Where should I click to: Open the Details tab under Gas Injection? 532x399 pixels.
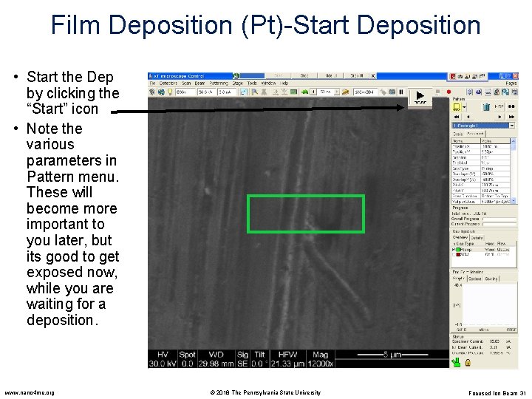click(477, 238)
